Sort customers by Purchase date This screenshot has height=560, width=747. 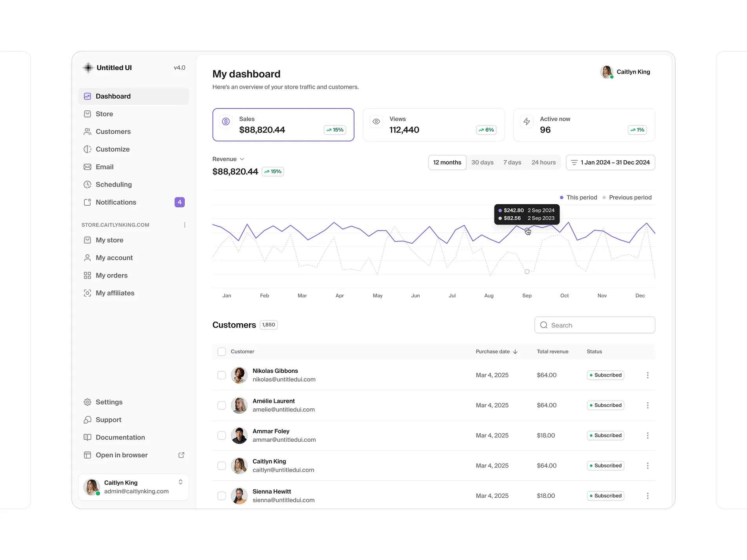496,352
